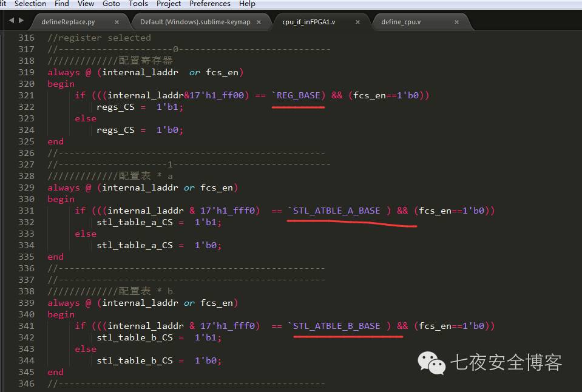Click "begin" keyword on line 320

click(61, 84)
